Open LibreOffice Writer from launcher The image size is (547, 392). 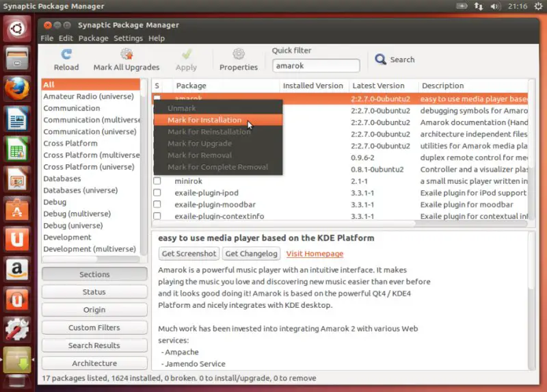pyautogui.click(x=16, y=118)
